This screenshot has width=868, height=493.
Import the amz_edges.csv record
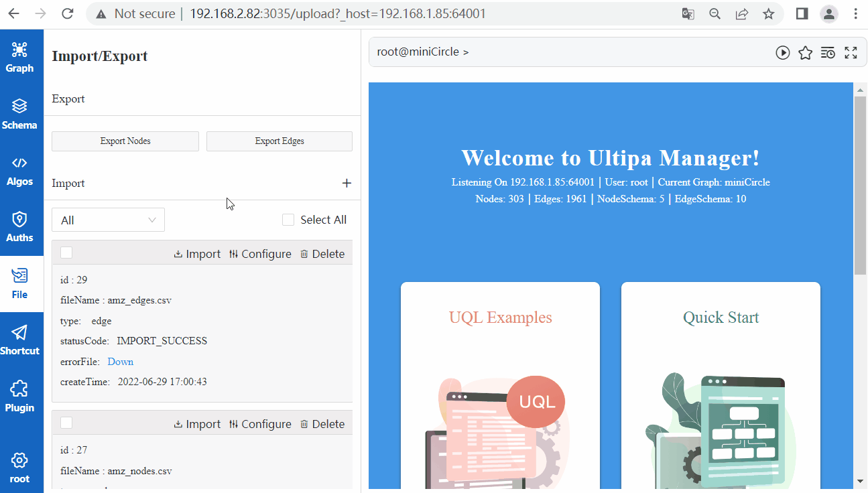click(197, 254)
